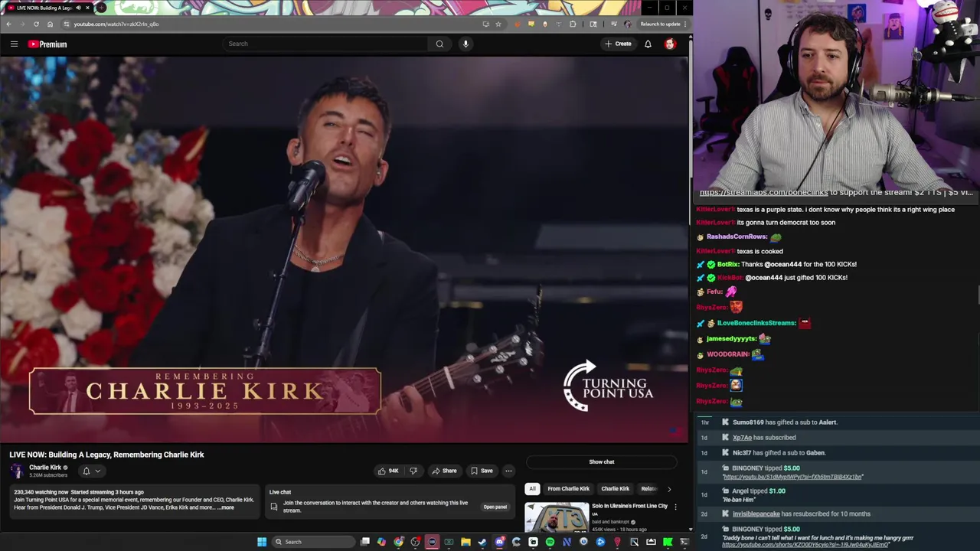Share the video
The width and height of the screenshot is (980, 551).
(443, 471)
